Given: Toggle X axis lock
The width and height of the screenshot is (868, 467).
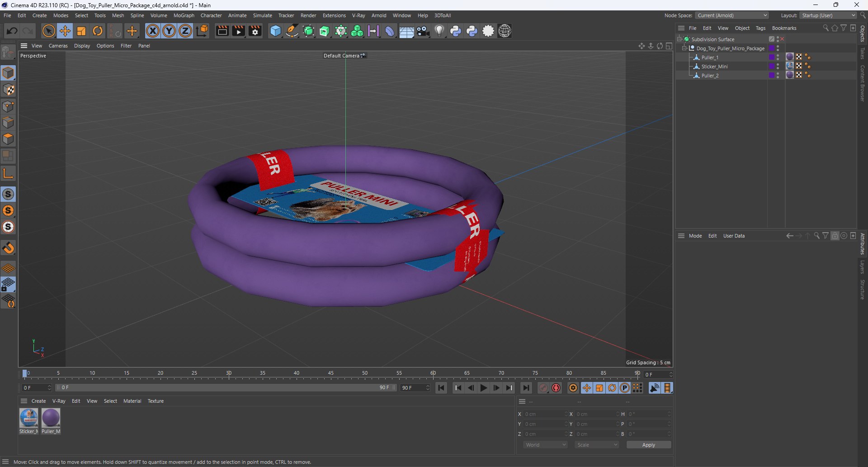Looking at the screenshot, I should click(x=153, y=31).
